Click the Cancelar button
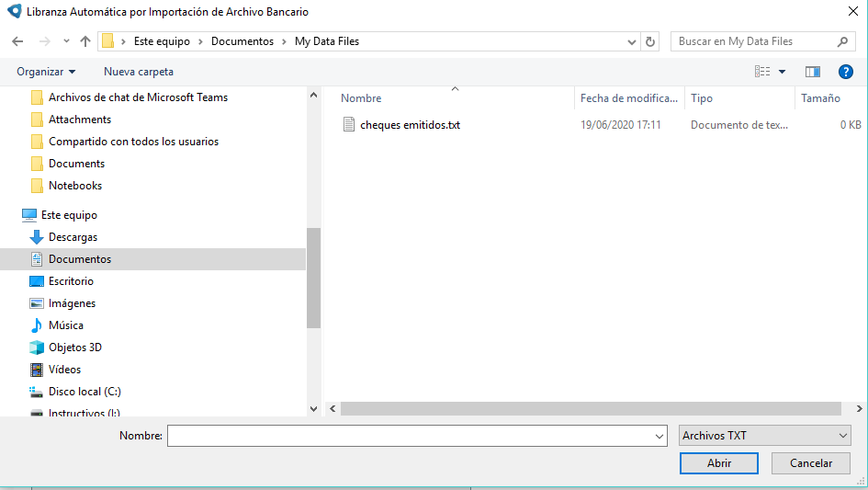The width and height of the screenshot is (868, 490). [x=810, y=463]
